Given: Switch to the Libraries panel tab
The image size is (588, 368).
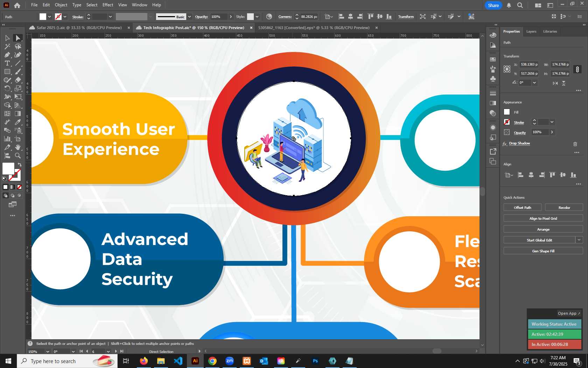Looking at the screenshot, I should (x=550, y=32).
